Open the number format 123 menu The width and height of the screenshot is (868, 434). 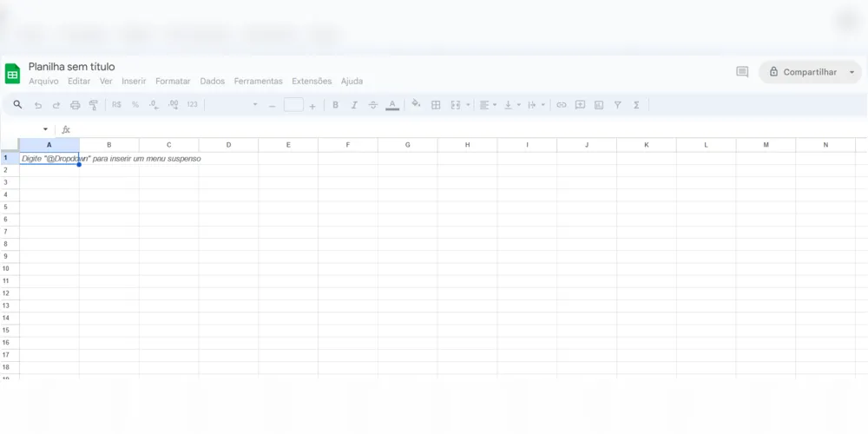click(x=192, y=105)
